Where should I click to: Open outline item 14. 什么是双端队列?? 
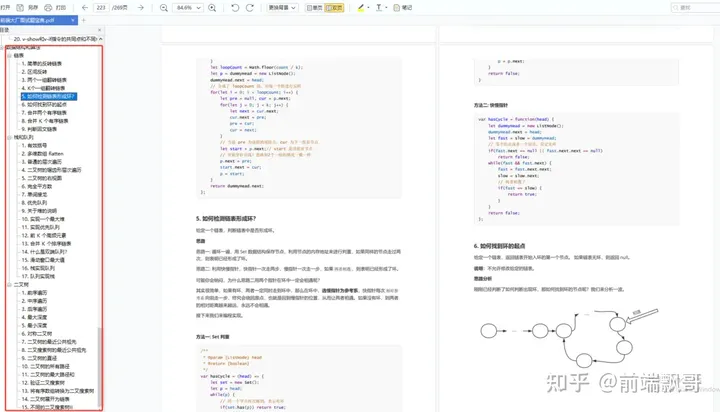coord(45,252)
